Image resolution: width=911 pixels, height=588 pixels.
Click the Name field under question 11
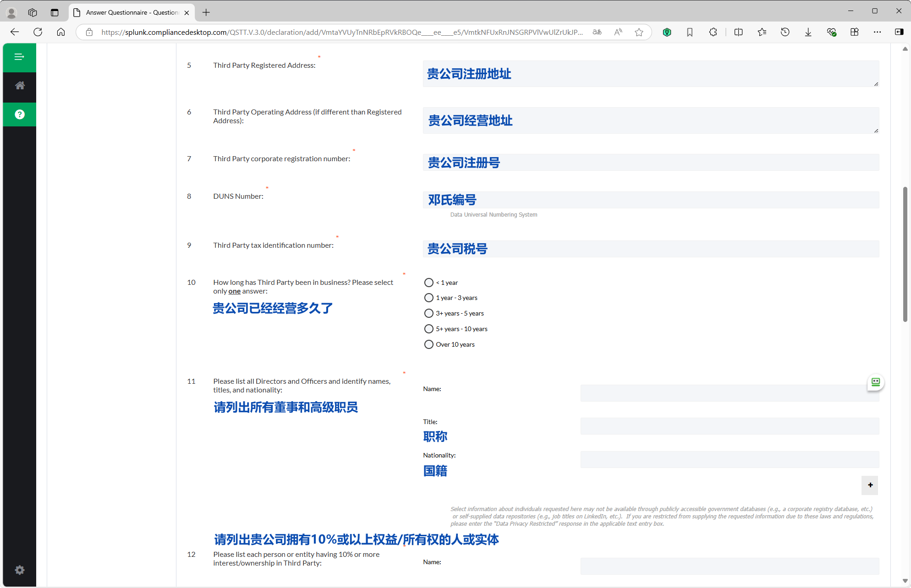[x=730, y=393]
